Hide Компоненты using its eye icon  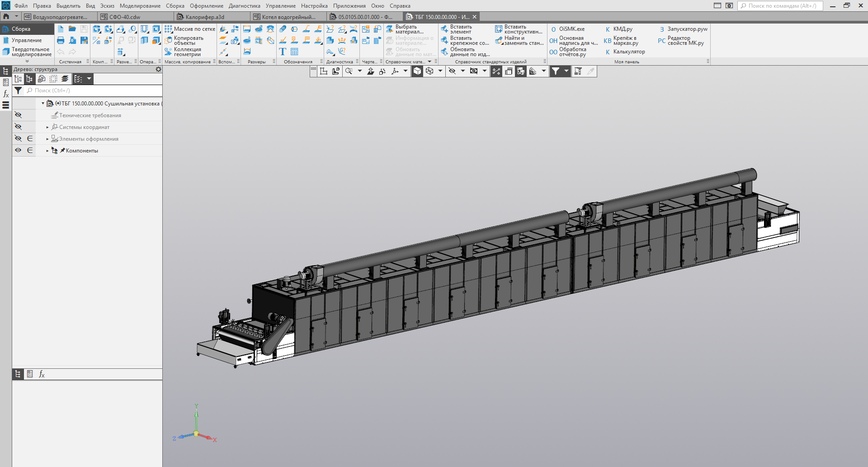tap(18, 151)
